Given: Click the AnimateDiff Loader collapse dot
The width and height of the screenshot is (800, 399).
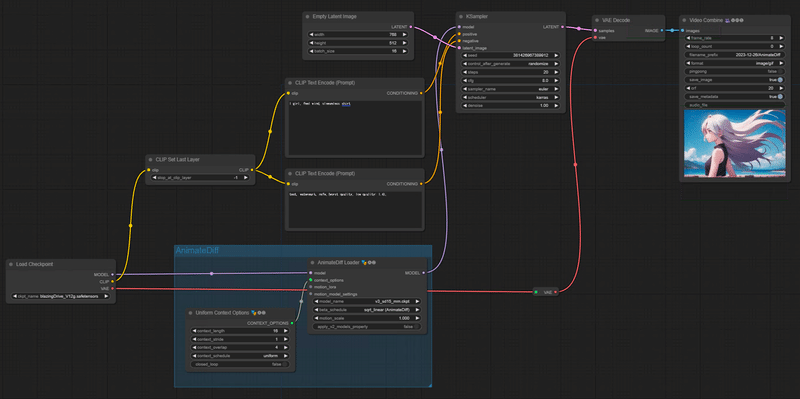Looking at the screenshot, I should click(312, 262).
